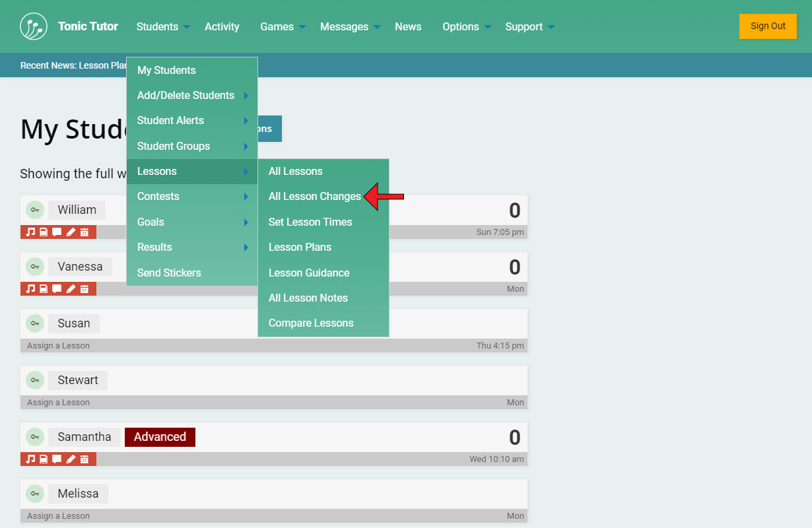Open the Activity page in the navbar

(x=222, y=27)
